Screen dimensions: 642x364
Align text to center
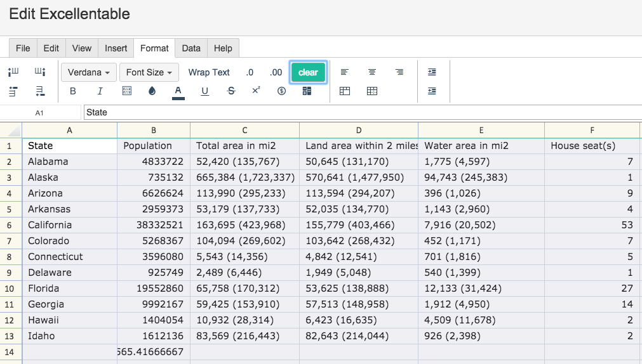tap(371, 72)
